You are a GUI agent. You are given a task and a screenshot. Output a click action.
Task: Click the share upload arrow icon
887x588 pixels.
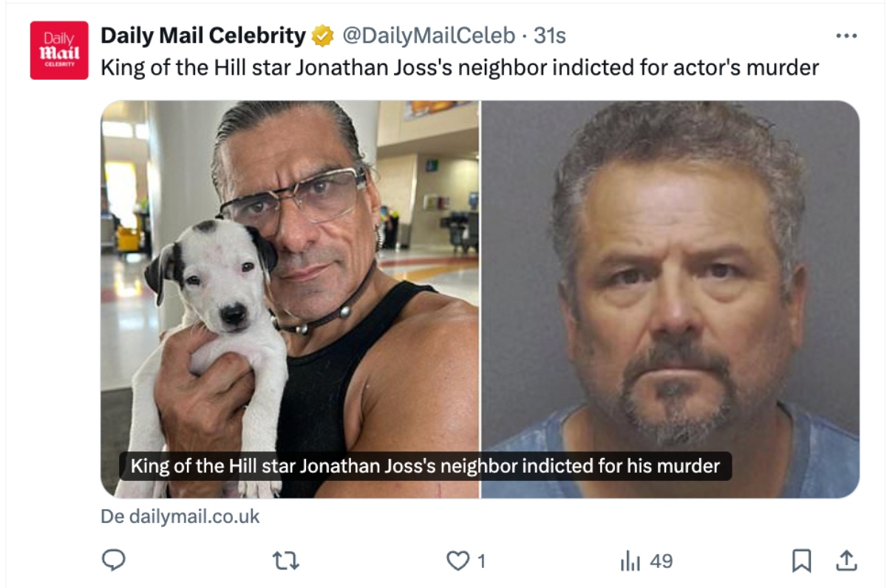pyautogui.click(x=846, y=561)
